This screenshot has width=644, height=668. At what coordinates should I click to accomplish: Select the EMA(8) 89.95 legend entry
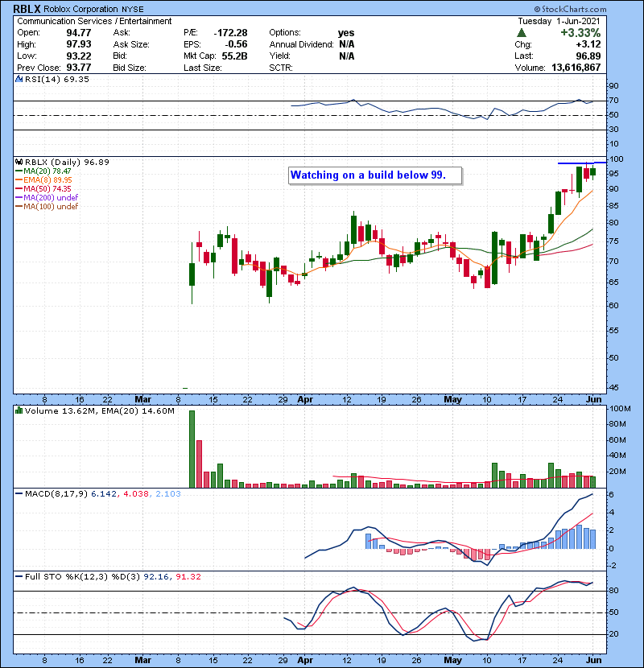pos(43,179)
